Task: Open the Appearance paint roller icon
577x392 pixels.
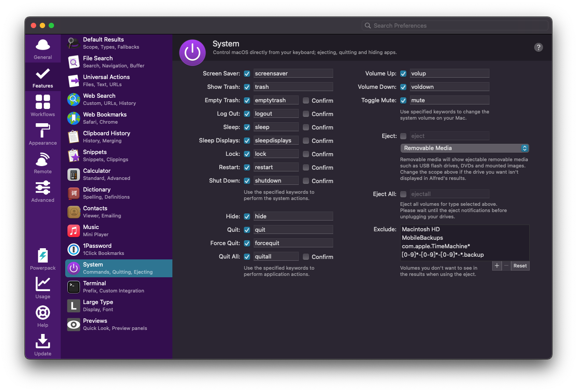Action: point(43,130)
